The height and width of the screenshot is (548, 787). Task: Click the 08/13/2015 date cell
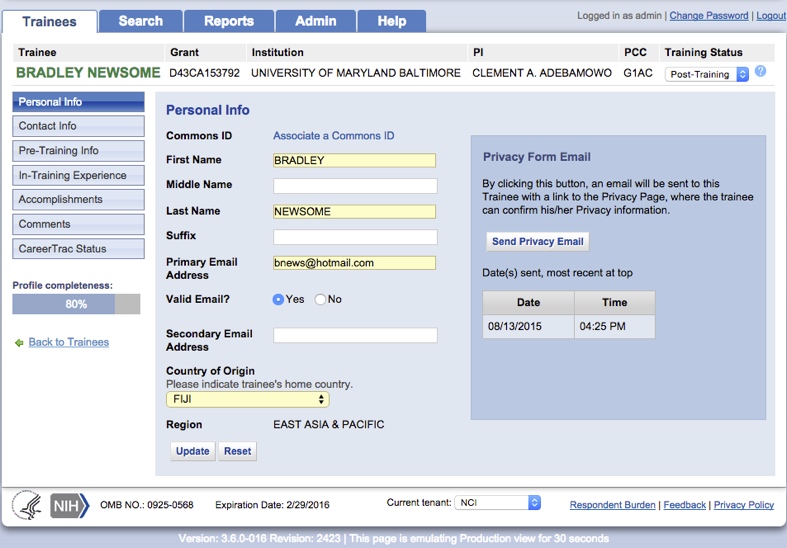(529, 326)
